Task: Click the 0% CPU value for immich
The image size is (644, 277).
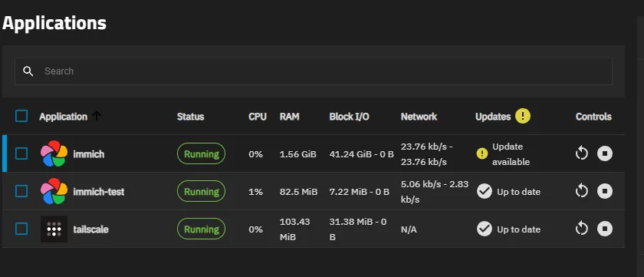Action: [255, 154]
